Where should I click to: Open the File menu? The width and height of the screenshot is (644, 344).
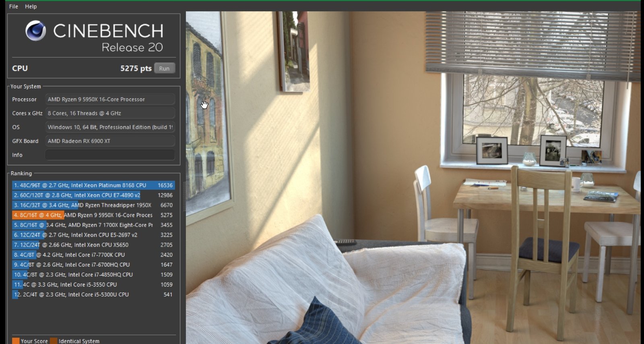click(x=13, y=6)
